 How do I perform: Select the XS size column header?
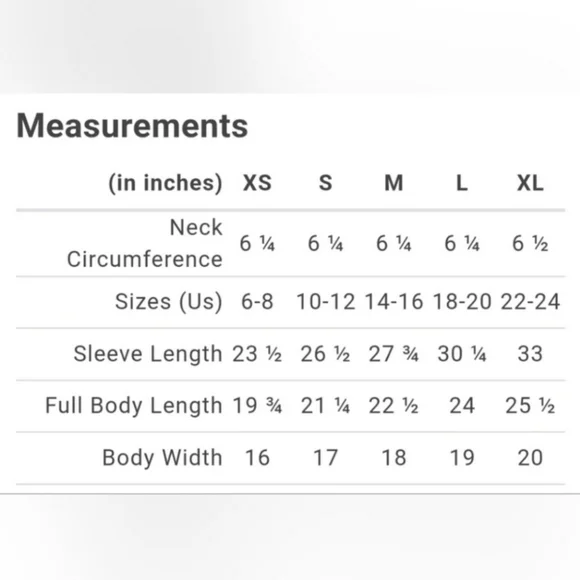tap(257, 183)
